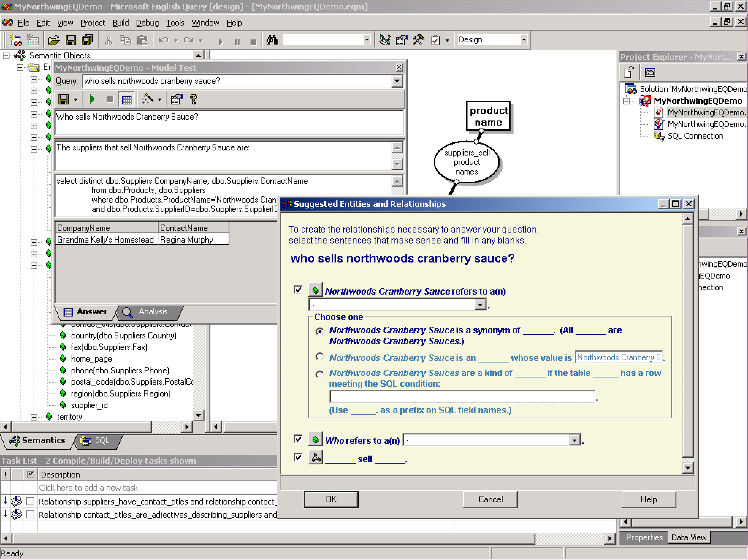
Task: Click the product name entity box in diagram
Action: pos(488,116)
